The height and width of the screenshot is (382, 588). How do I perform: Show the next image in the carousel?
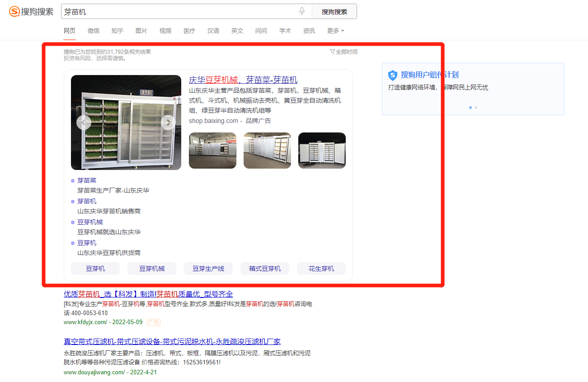pos(168,123)
